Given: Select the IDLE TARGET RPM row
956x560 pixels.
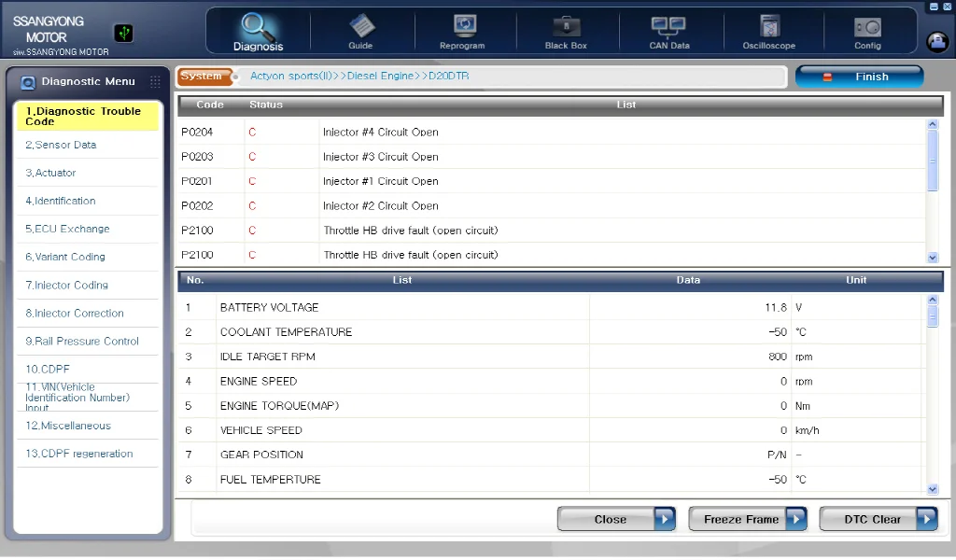Looking at the screenshot, I should pyautogui.click(x=552, y=357).
